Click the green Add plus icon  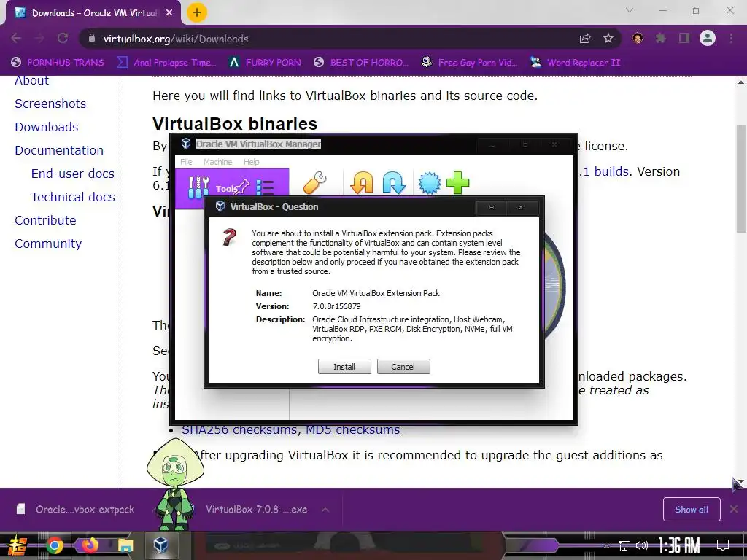click(x=458, y=183)
